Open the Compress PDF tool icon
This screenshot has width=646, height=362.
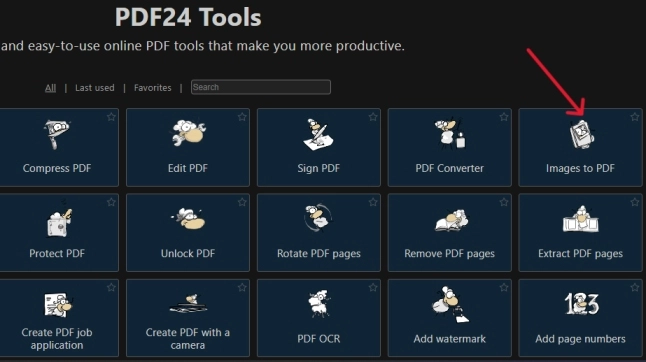click(x=56, y=134)
